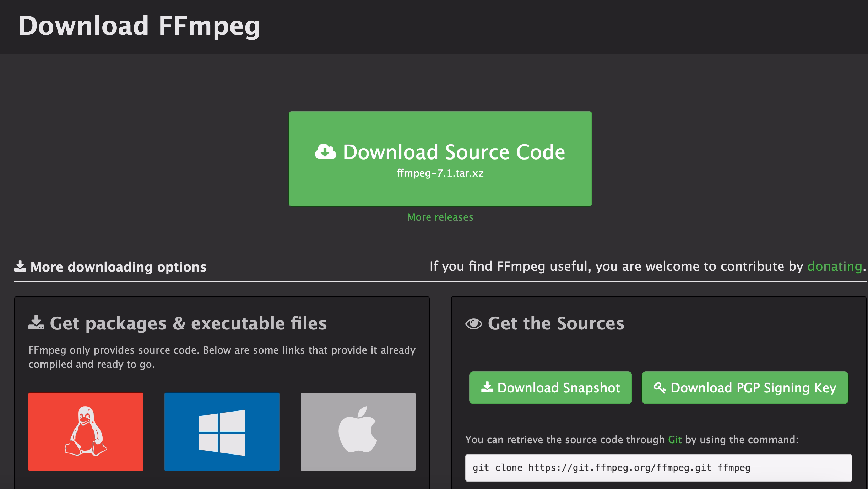Image resolution: width=868 pixels, height=489 pixels.
Task: Open the More releases link
Action: click(440, 217)
